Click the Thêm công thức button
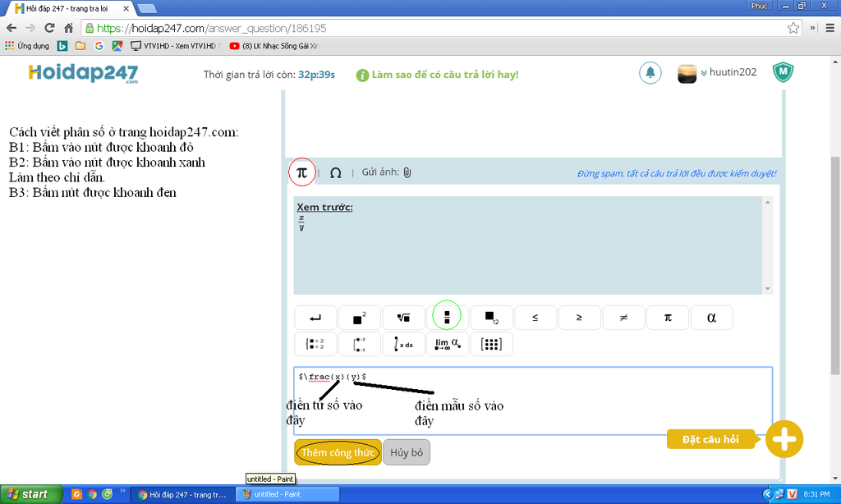 point(338,452)
